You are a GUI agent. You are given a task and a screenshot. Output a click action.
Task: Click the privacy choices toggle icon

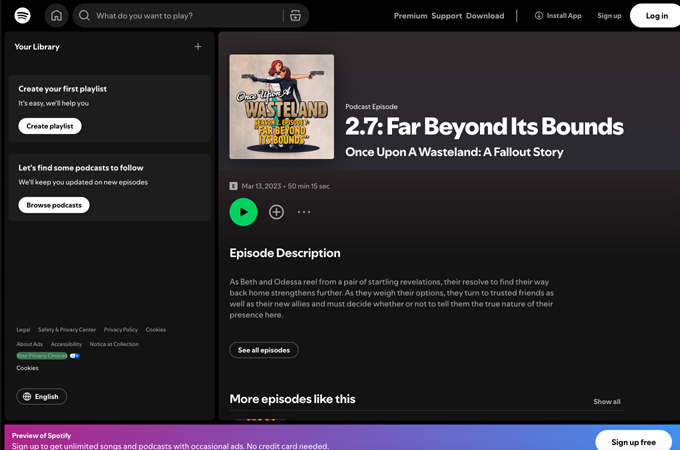coord(75,355)
